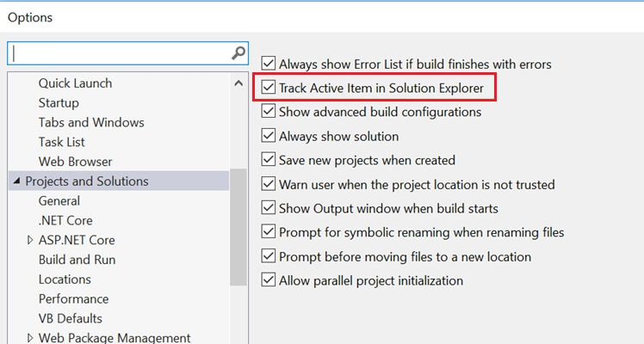Expand the Web Package Management node

30,338
